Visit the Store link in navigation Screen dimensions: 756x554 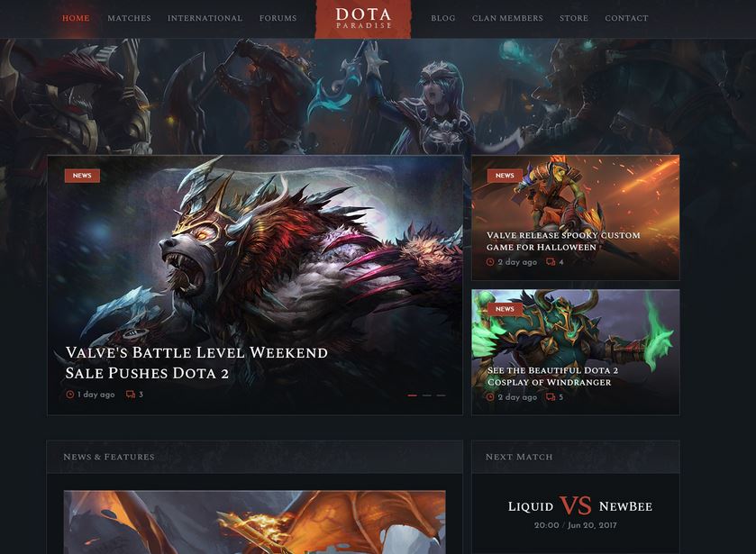point(574,18)
